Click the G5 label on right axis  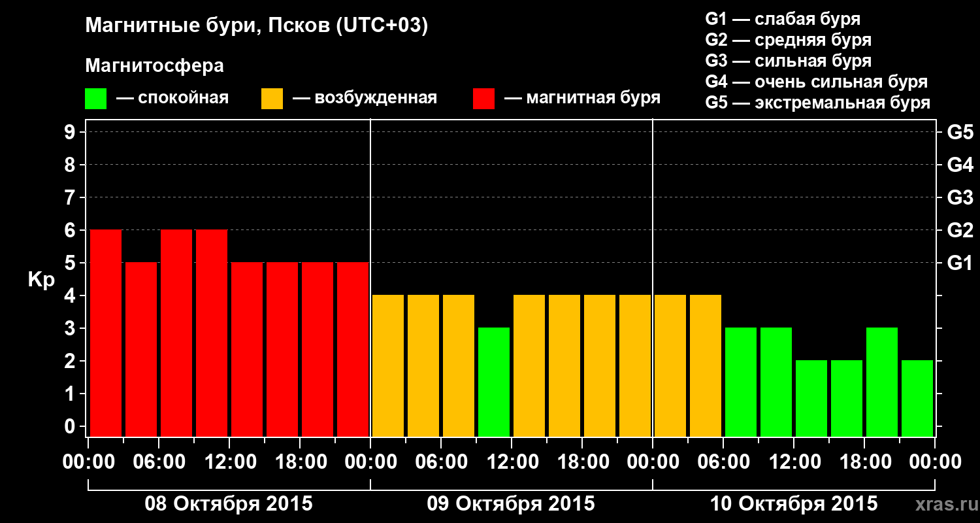(960, 132)
